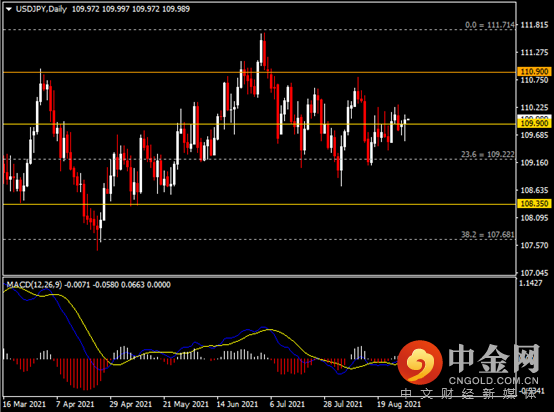
Task: Select the 28 Jul 2021 date label
Action: 342,404
